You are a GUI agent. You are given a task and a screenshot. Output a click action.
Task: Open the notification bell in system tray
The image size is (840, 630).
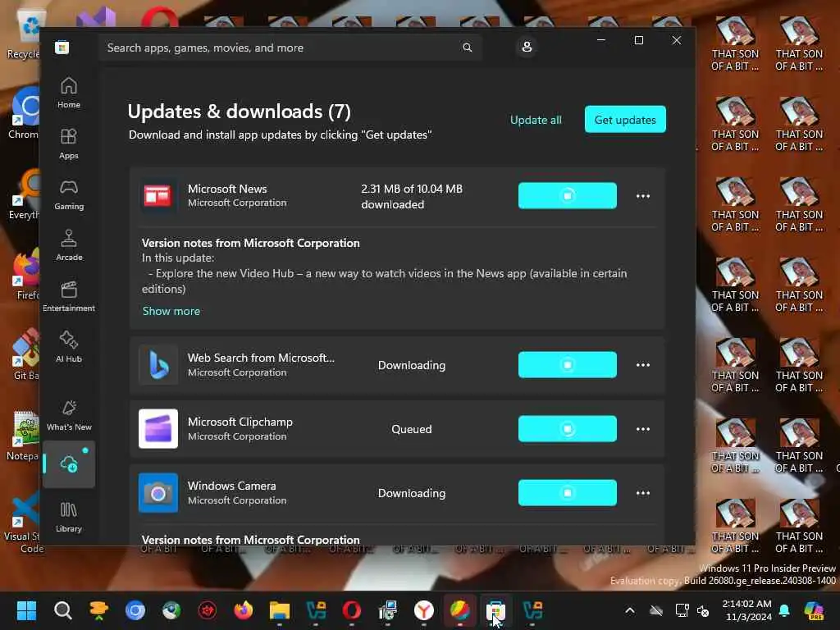coord(784,610)
